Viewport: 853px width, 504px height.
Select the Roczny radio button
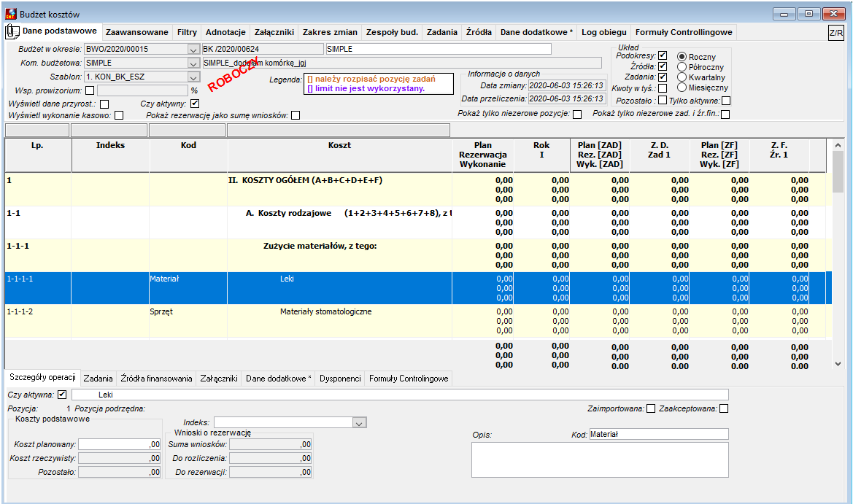pyautogui.click(x=682, y=57)
